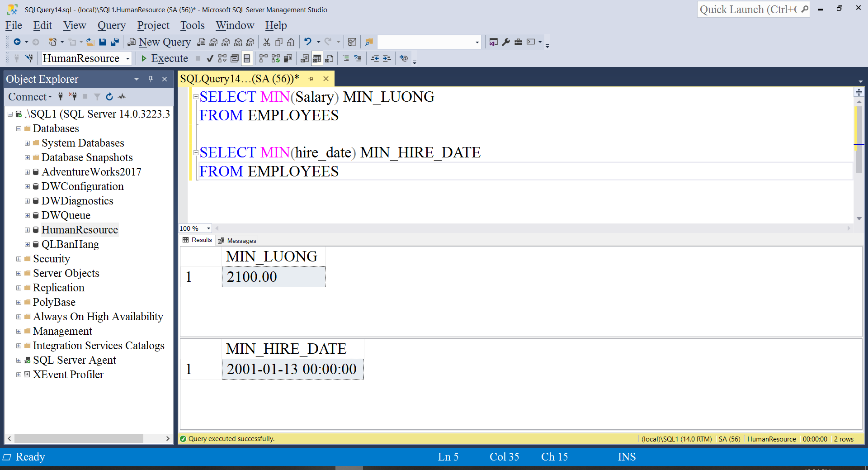The image size is (868, 470).
Task: Toggle Results to Grid output mode
Action: tap(317, 58)
